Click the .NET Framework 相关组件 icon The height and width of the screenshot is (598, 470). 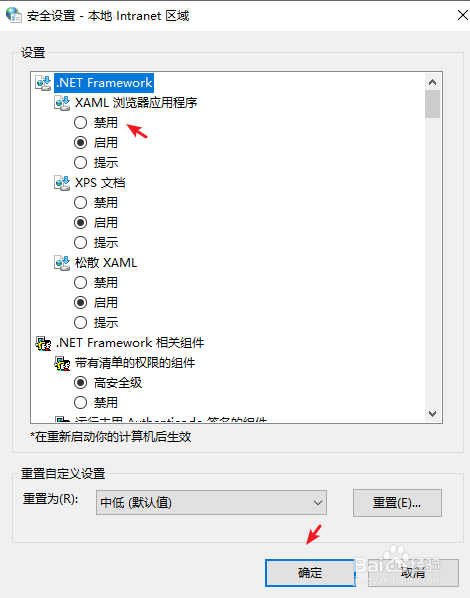43,343
